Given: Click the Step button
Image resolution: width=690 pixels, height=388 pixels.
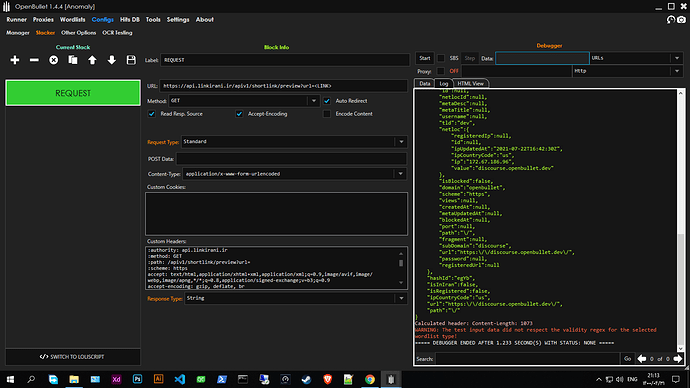Looking at the screenshot, I should tap(470, 58).
